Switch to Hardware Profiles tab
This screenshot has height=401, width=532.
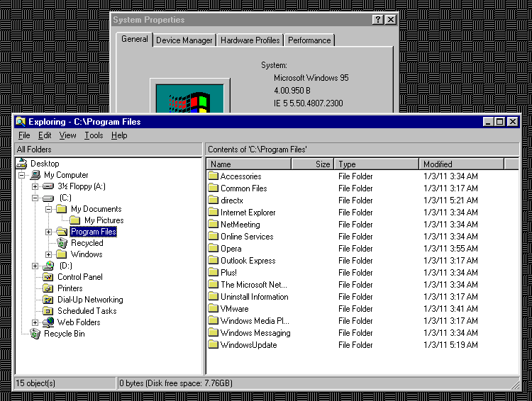[250, 40]
